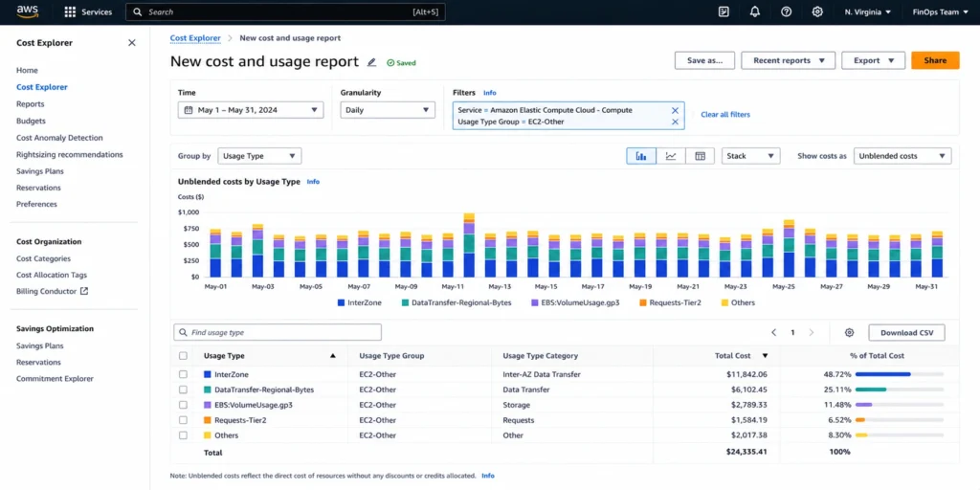Remove the Usage Type Group filter
The width and height of the screenshot is (980, 490).
(675, 122)
